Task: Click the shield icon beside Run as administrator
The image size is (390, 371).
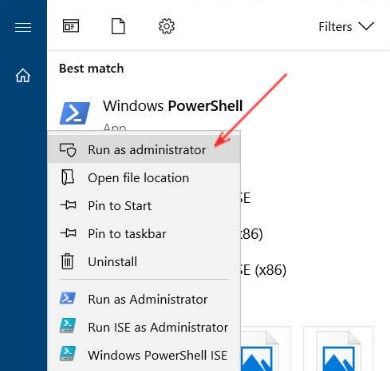Action: click(x=68, y=150)
